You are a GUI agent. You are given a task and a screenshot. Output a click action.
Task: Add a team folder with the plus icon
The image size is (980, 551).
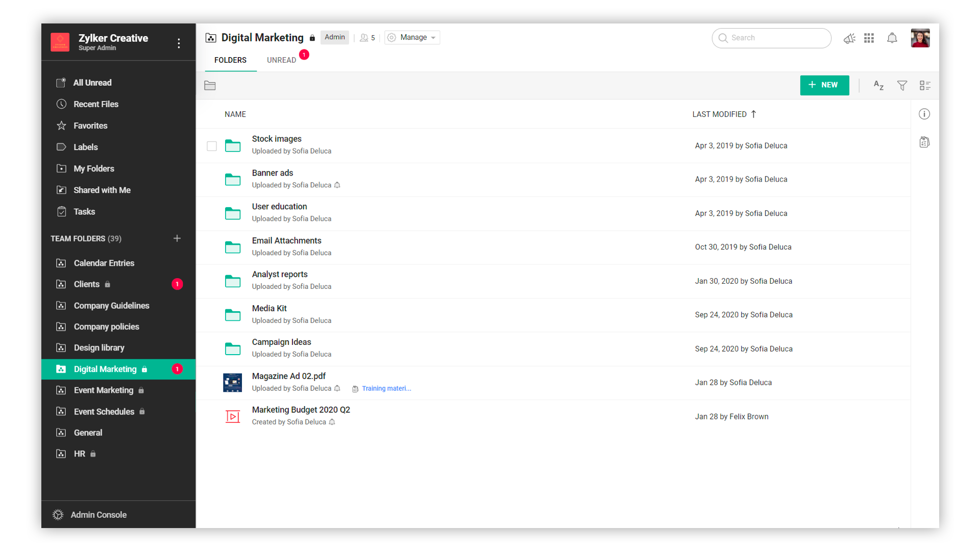click(177, 238)
